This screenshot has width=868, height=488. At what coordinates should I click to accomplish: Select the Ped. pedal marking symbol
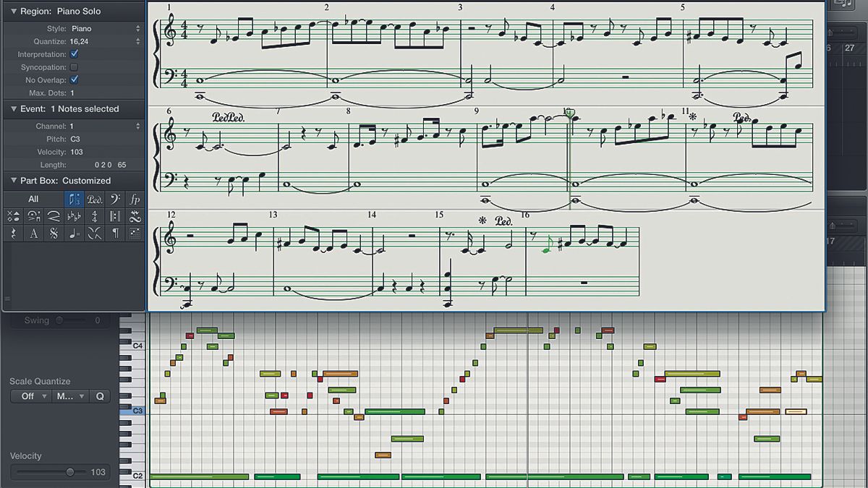pyautogui.click(x=95, y=199)
